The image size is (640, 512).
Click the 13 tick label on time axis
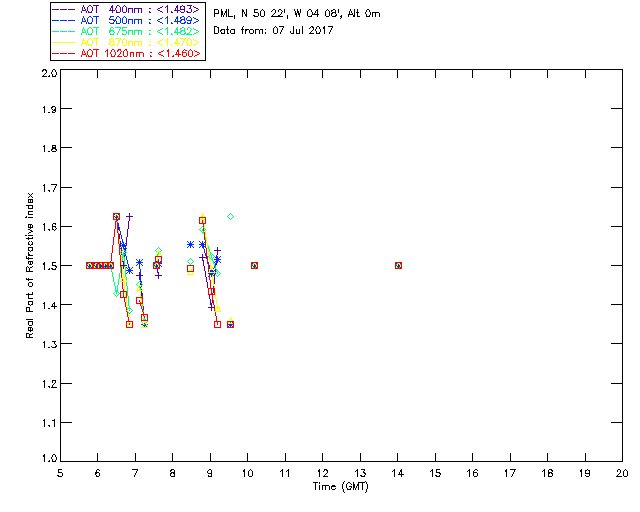tap(360, 473)
